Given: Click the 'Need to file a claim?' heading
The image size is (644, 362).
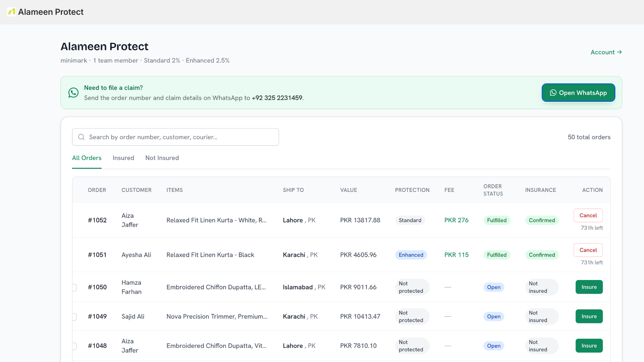Looking at the screenshot, I should point(114,88).
